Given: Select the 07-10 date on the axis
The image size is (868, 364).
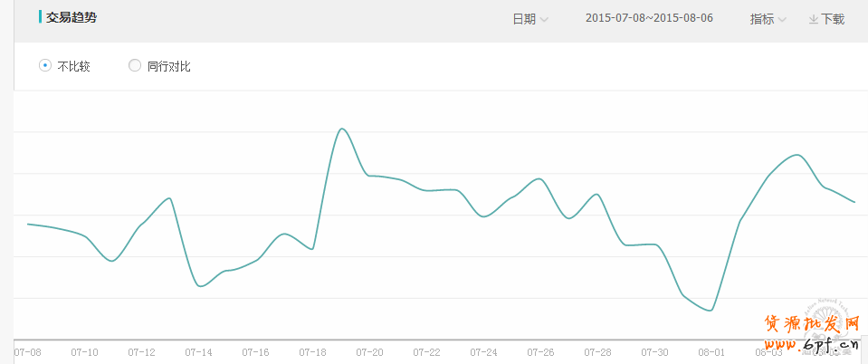Looking at the screenshot, I should (84, 351).
